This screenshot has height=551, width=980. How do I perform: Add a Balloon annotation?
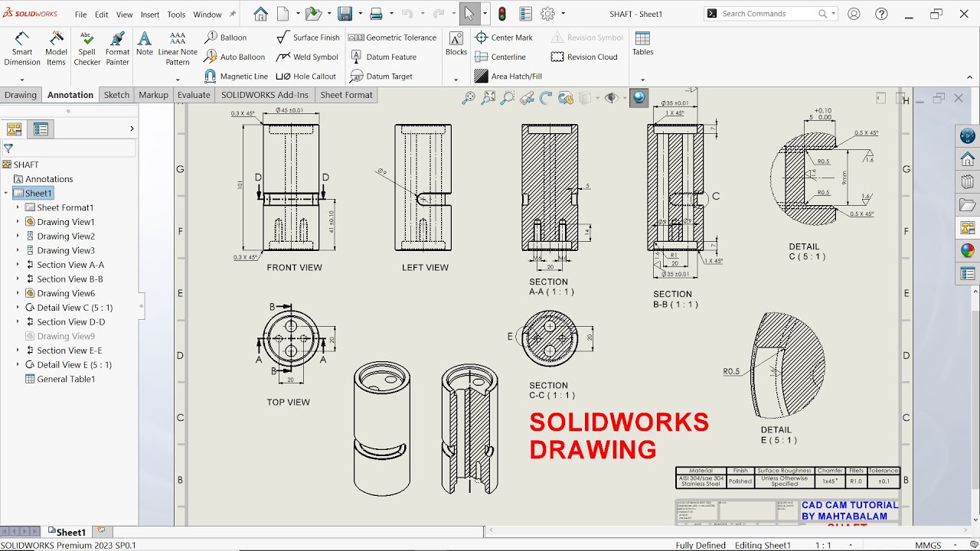[x=225, y=37]
